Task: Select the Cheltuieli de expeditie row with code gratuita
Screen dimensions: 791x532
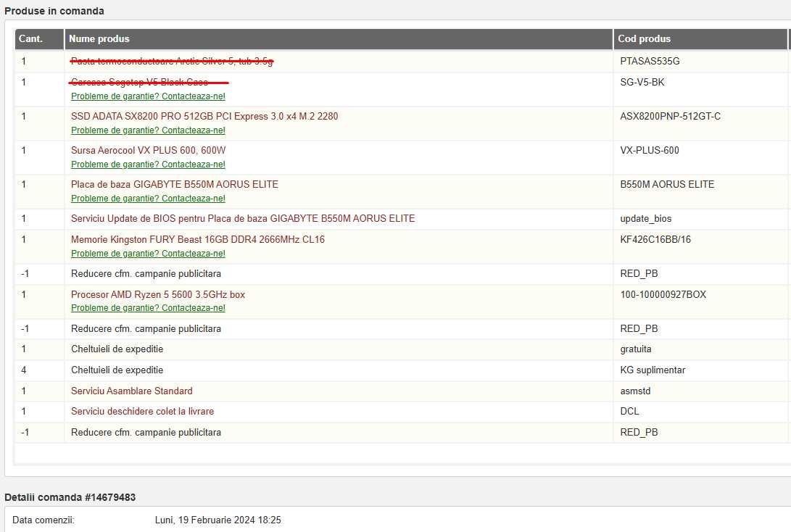Action: [401, 349]
